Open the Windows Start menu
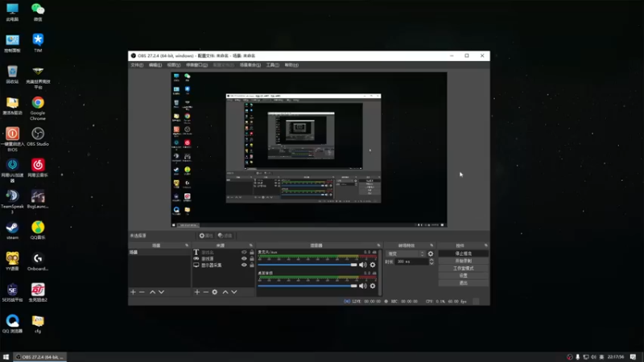Viewport: 644px width, 362px height. click(6, 356)
